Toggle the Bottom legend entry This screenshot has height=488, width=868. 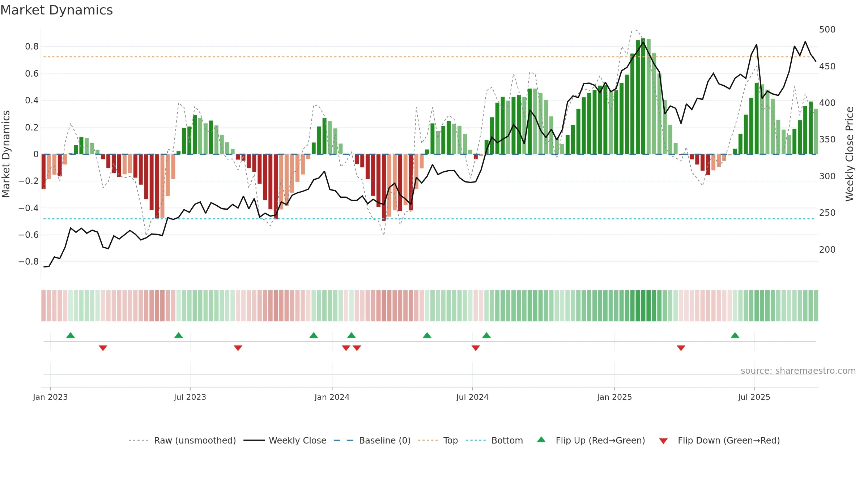pyautogui.click(x=494, y=440)
